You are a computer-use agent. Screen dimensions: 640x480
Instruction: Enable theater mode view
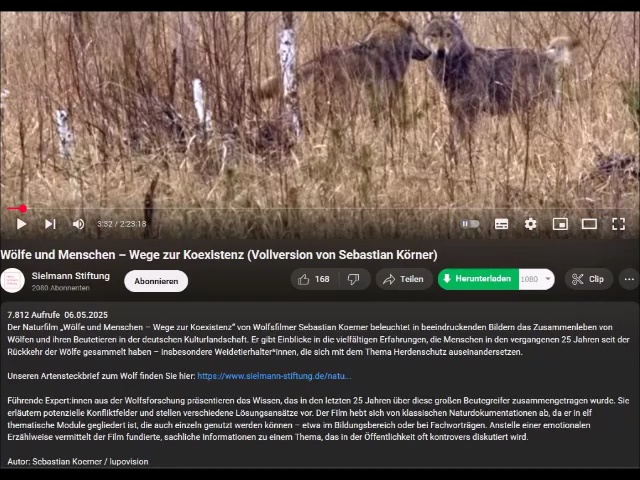coord(589,224)
